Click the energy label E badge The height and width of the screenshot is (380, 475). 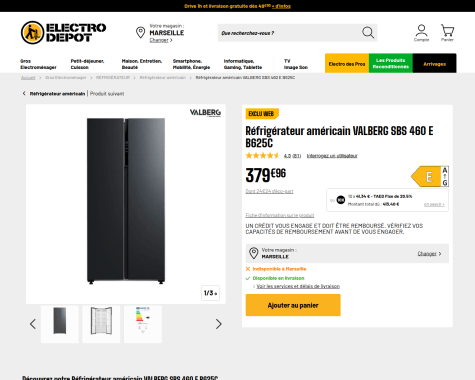[x=430, y=176]
